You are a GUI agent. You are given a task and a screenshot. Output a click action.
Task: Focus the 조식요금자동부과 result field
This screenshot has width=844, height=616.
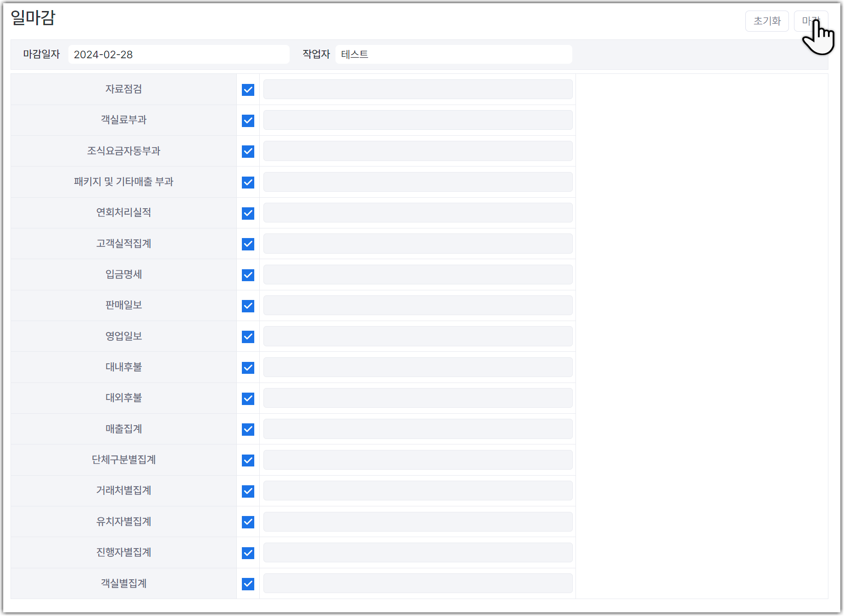pos(418,151)
